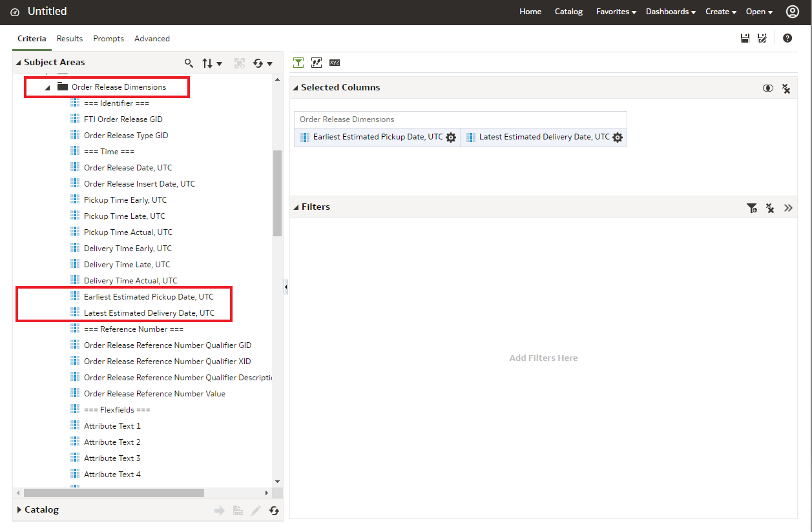812x532 pixels.
Task: Click the search icon in Subject Areas
Action: point(189,63)
